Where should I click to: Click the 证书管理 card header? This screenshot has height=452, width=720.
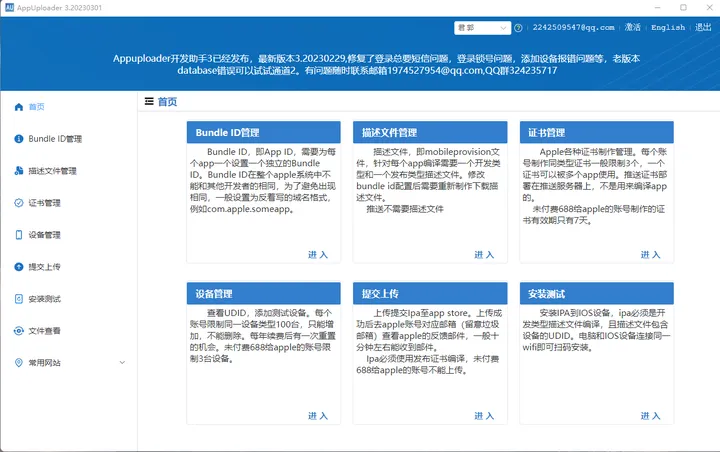pos(596,132)
